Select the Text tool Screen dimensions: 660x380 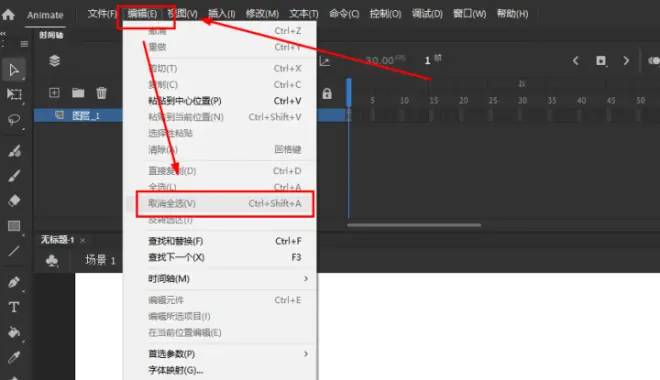pos(14,307)
